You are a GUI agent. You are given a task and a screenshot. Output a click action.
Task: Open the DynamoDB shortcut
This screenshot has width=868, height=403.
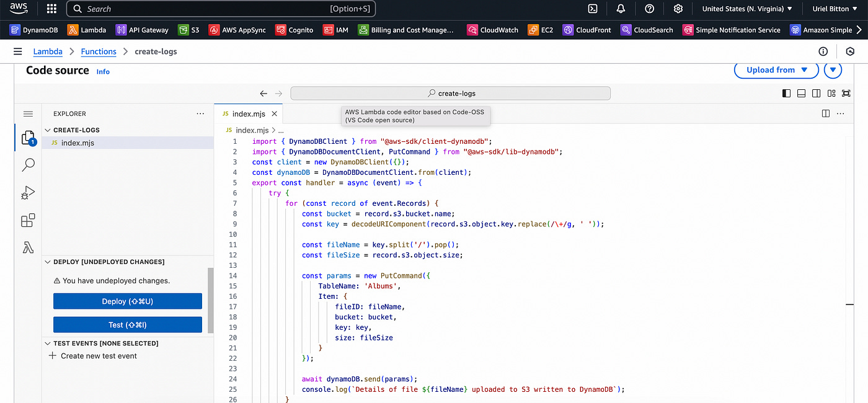pyautogui.click(x=34, y=30)
